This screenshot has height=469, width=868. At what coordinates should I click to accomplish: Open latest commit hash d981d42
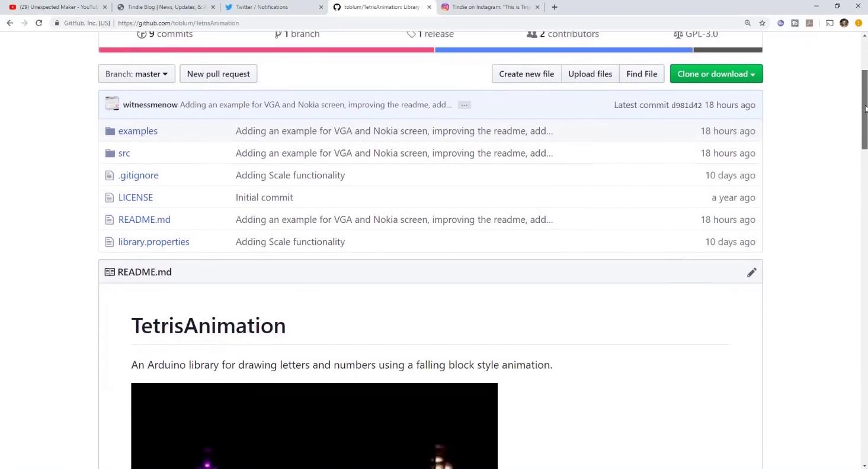click(x=686, y=105)
